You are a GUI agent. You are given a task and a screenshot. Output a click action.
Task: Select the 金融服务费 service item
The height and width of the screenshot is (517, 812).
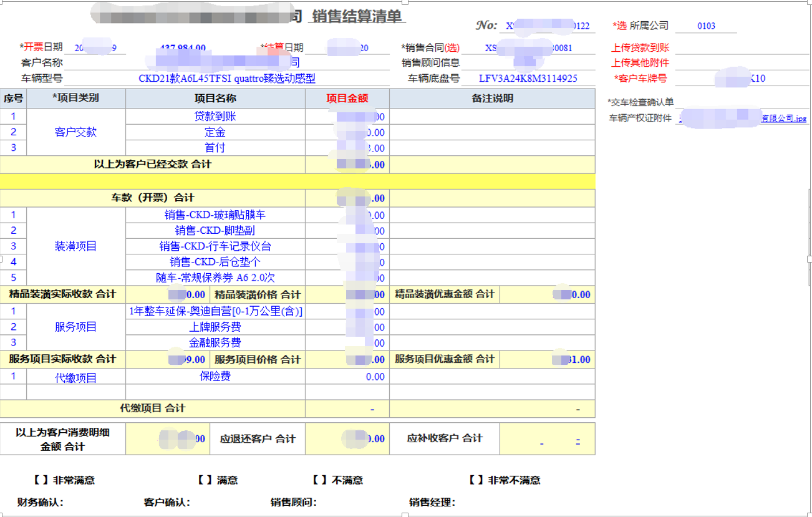[x=215, y=343]
